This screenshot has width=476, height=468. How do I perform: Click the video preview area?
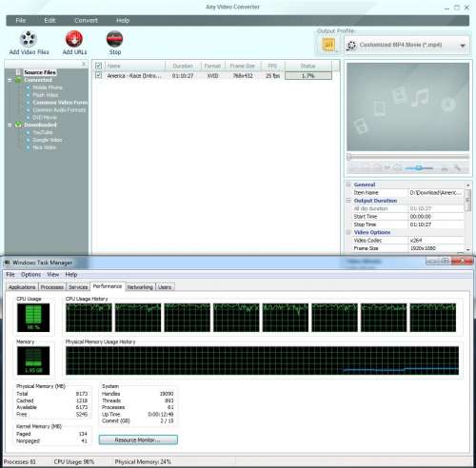[407, 107]
